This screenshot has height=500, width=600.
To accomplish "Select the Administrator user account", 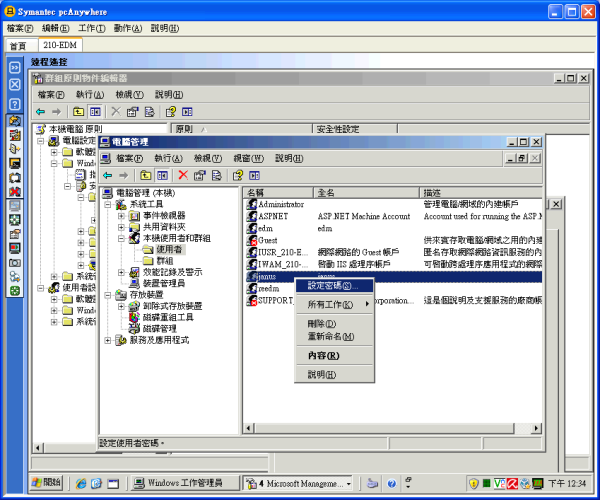I will [x=280, y=204].
